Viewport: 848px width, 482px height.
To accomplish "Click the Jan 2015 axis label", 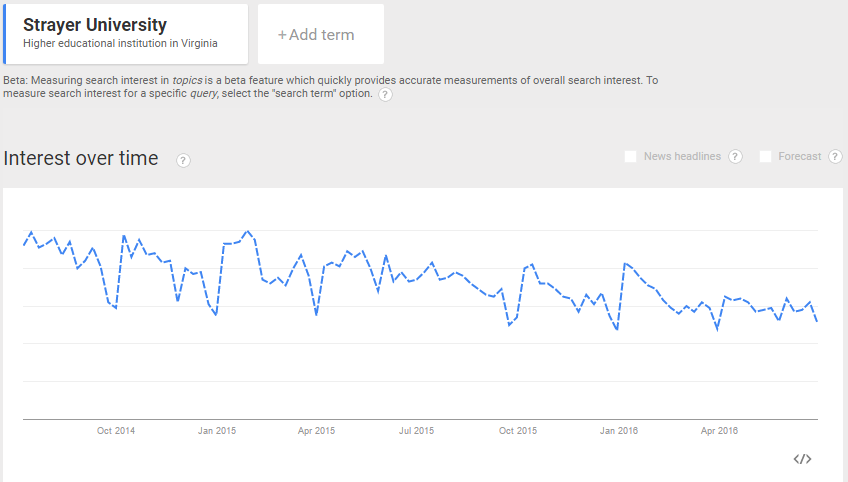I will click(217, 431).
